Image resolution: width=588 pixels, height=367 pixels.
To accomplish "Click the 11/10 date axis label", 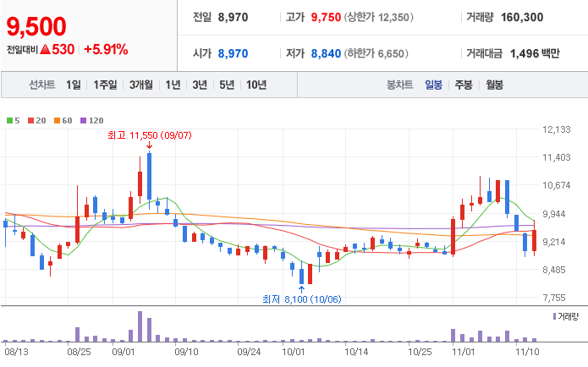I will click(x=527, y=352).
